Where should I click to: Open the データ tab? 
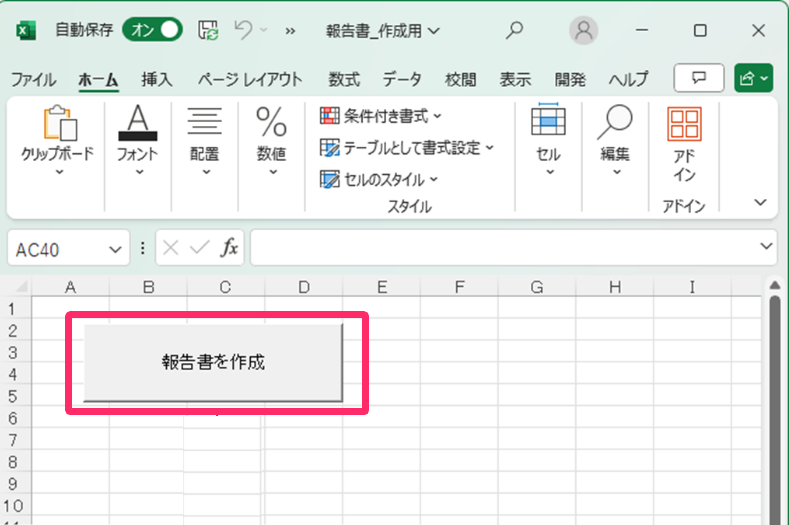(x=402, y=80)
